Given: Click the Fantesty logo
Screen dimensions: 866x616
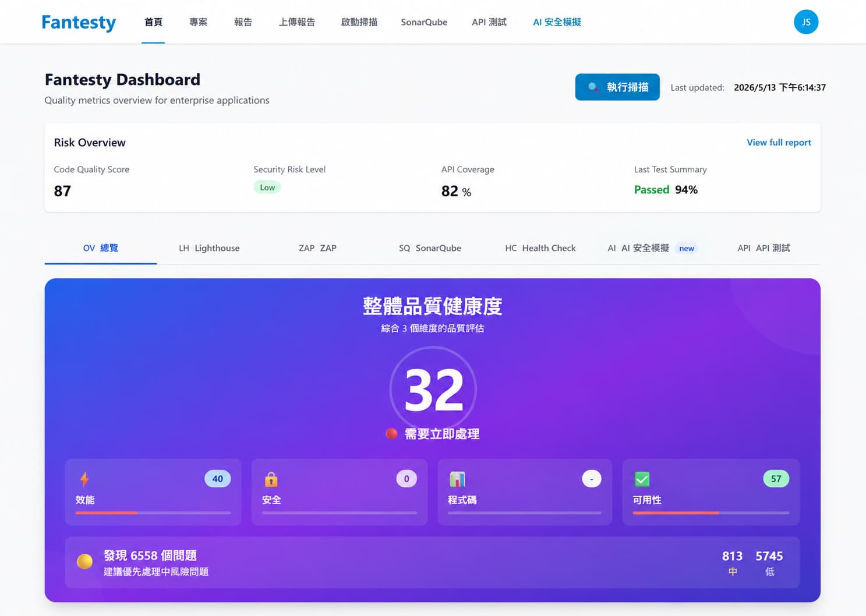Looking at the screenshot, I should pyautogui.click(x=79, y=22).
